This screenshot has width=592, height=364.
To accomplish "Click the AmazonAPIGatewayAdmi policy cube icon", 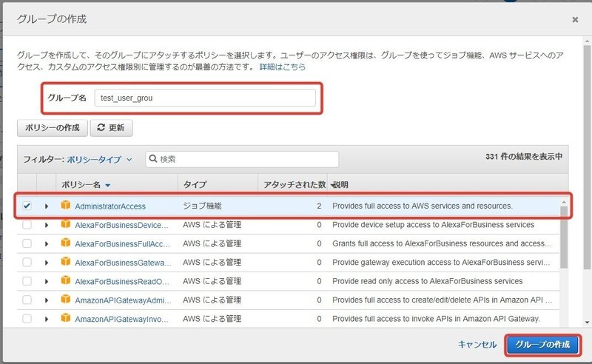I will [x=66, y=299].
